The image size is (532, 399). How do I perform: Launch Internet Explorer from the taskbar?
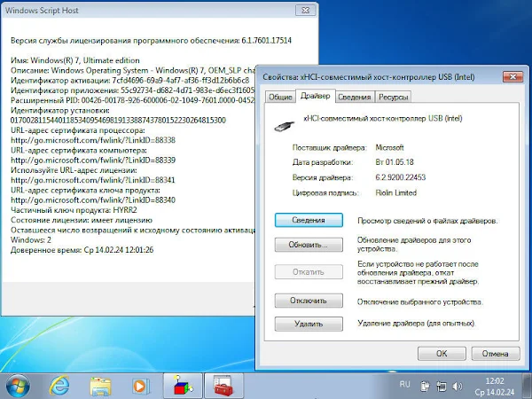[x=59, y=386]
